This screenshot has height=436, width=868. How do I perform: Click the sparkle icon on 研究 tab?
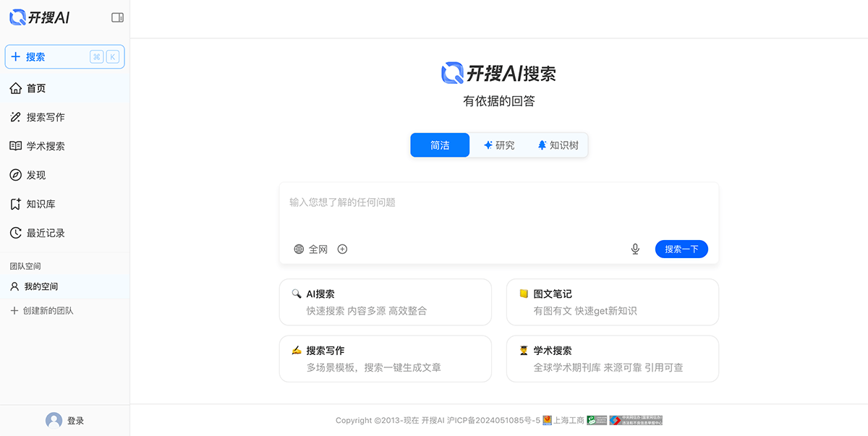point(488,145)
